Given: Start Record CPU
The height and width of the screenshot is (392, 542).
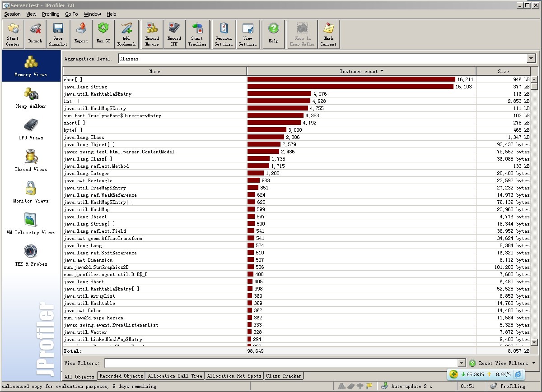Looking at the screenshot, I should [174, 34].
